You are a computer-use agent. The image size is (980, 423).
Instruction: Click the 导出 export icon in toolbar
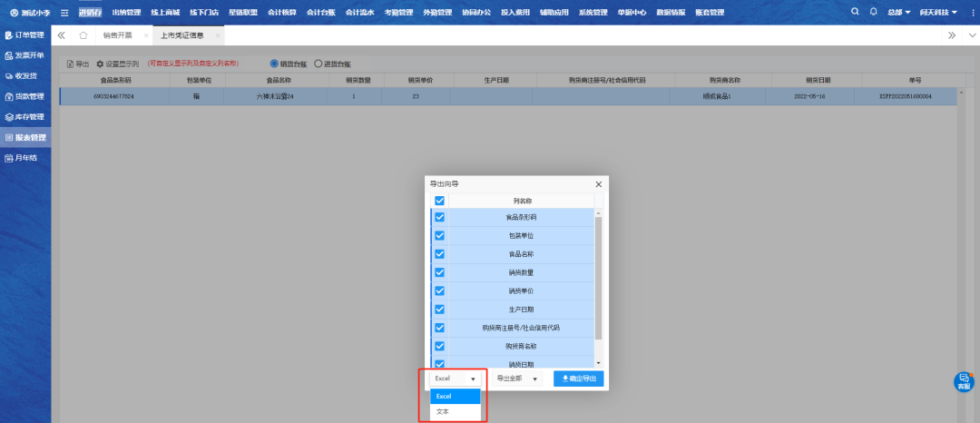pyautogui.click(x=71, y=64)
